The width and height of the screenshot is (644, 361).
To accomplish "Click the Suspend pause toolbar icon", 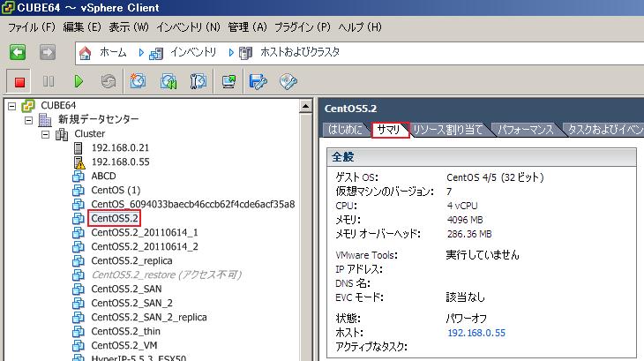I will pos(49,81).
